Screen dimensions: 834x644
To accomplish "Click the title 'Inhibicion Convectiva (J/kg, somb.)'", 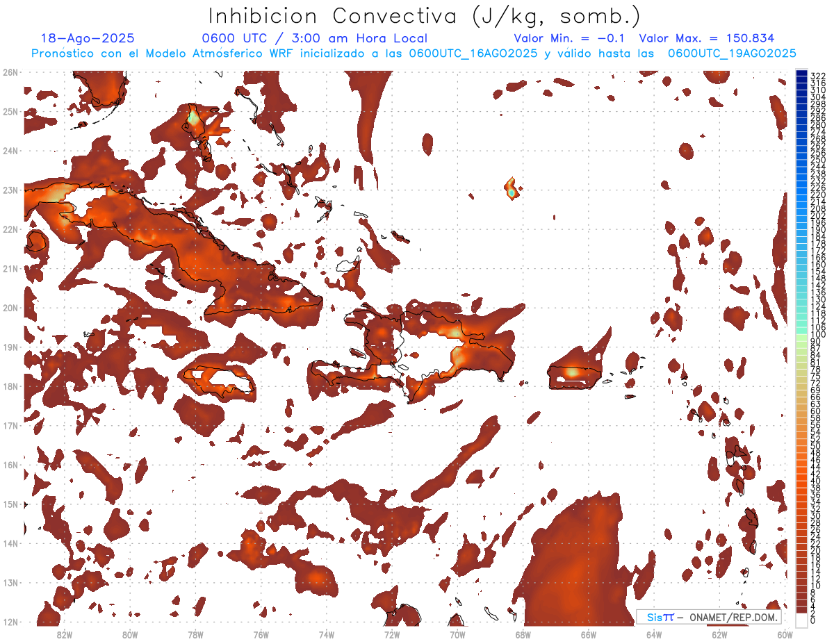I will point(425,16).
